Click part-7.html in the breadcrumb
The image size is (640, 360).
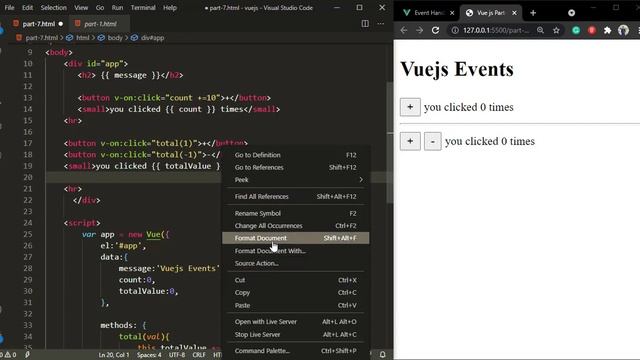point(42,38)
